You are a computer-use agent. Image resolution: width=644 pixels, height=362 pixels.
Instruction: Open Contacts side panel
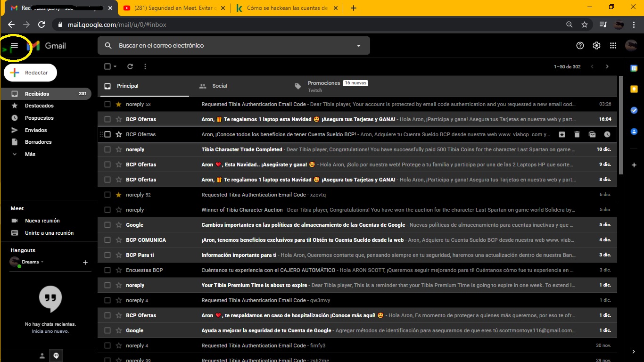pyautogui.click(x=634, y=132)
